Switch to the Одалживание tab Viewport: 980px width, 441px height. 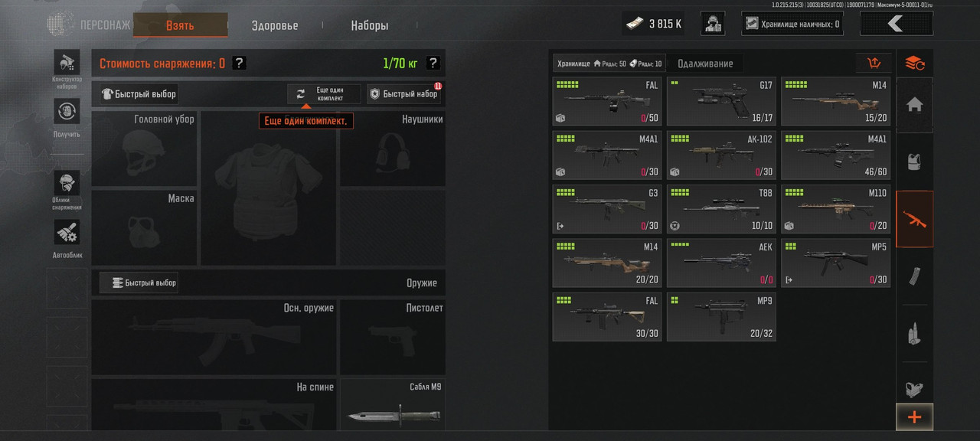(705, 64)
